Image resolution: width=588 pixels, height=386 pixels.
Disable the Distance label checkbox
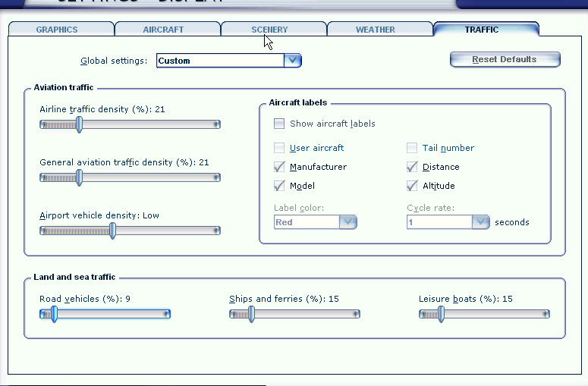[412, 167]
